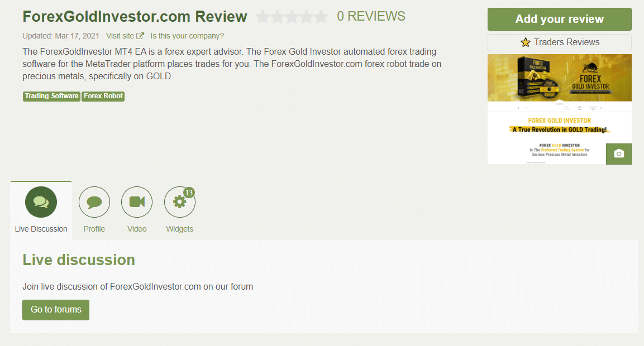Rate with the fifth star

(321, 17)
